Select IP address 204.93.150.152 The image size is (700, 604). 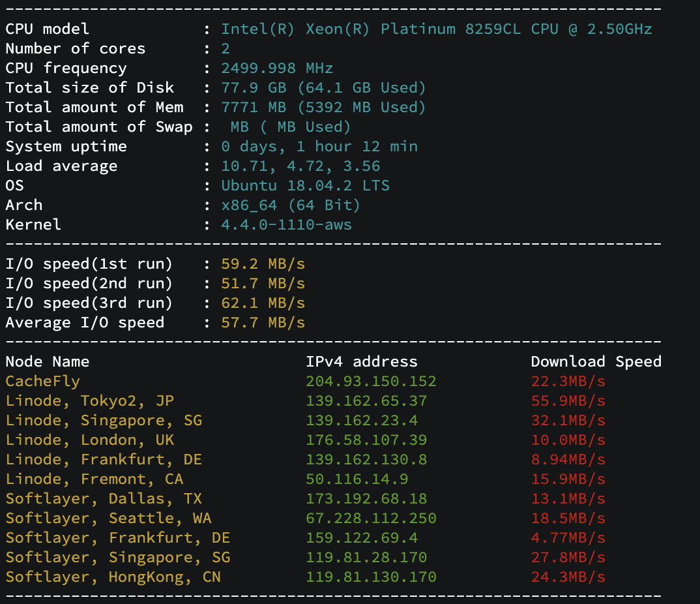coord(371,382)
